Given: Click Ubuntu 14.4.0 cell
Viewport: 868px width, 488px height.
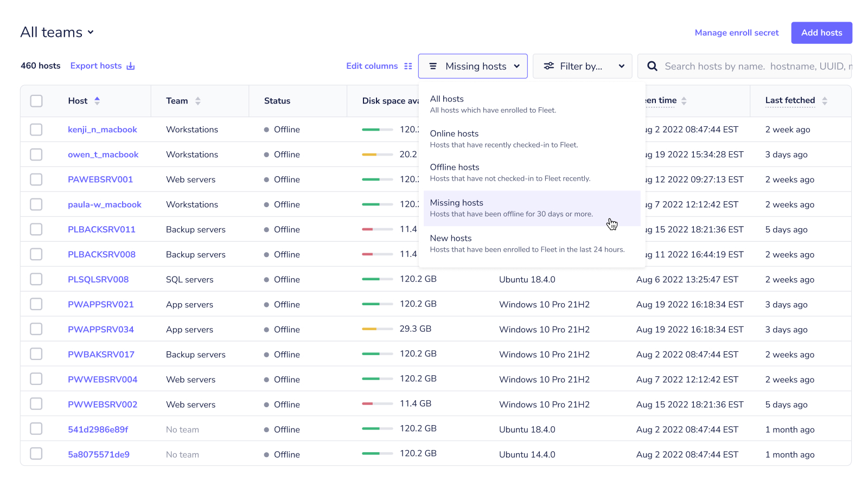Looking at the screenshot, I should (527, 454).
